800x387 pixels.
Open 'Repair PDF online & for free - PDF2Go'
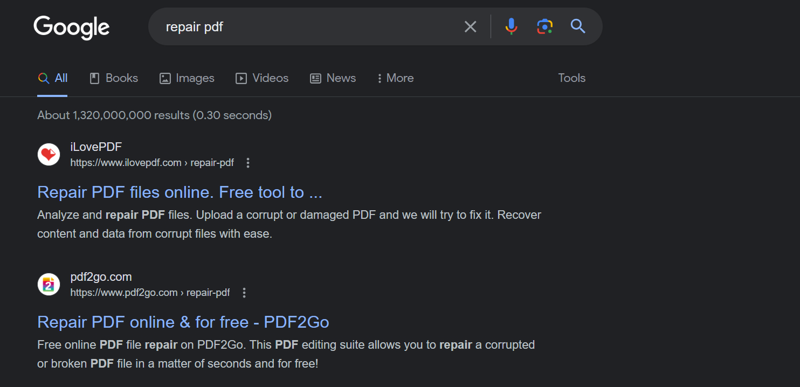click(183, 322)
